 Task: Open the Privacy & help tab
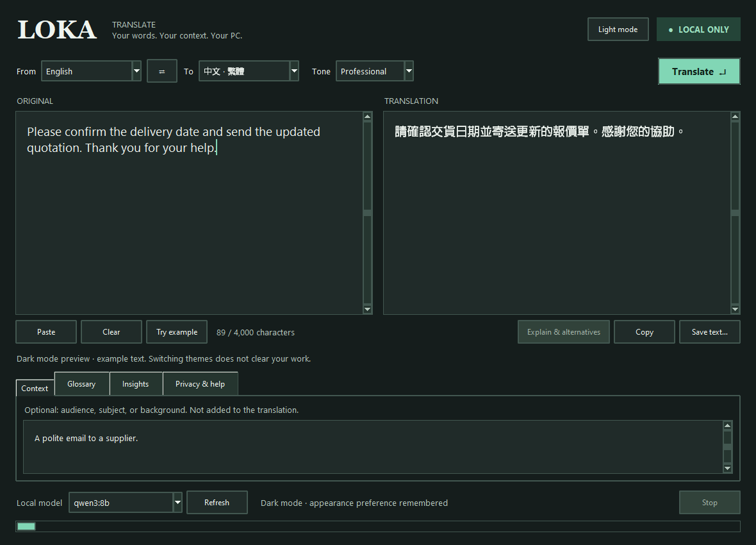tap(200, 384)
